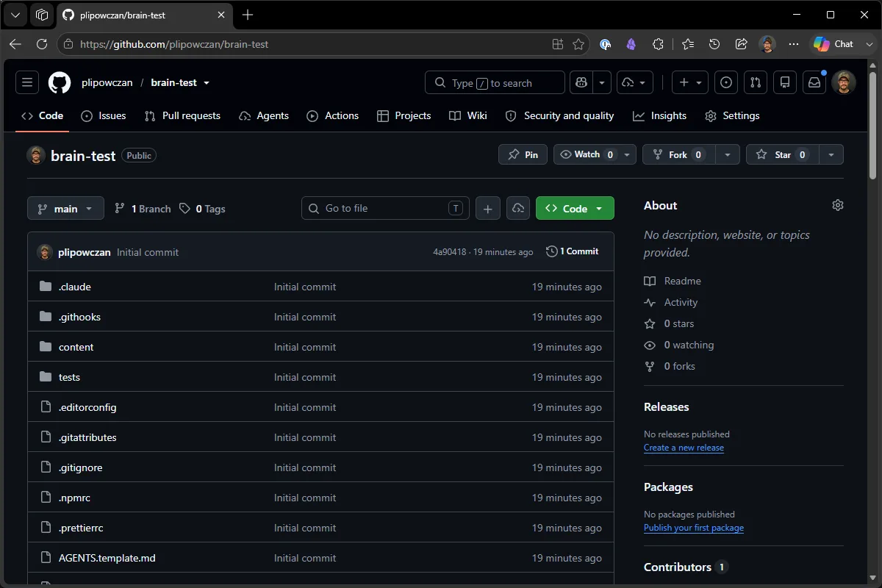The image size is (882, 588).
Task: Click Create a new release link
Action: (684, 448)
